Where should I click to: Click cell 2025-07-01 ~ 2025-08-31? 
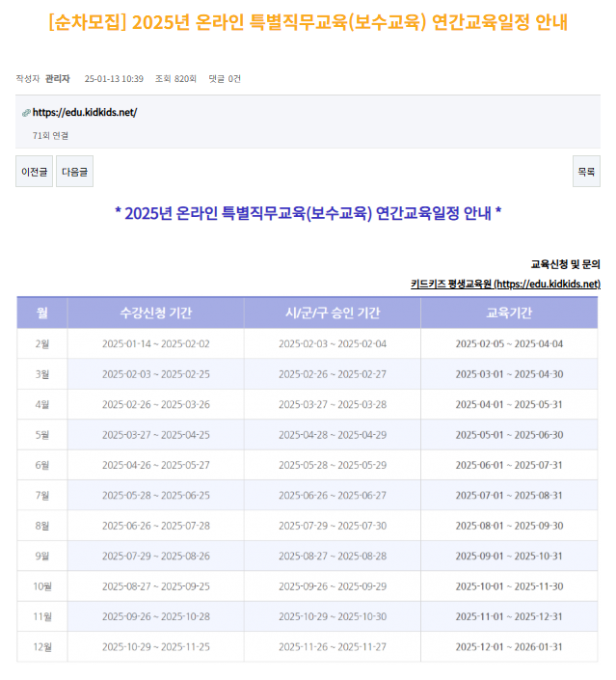coord(509,495)
